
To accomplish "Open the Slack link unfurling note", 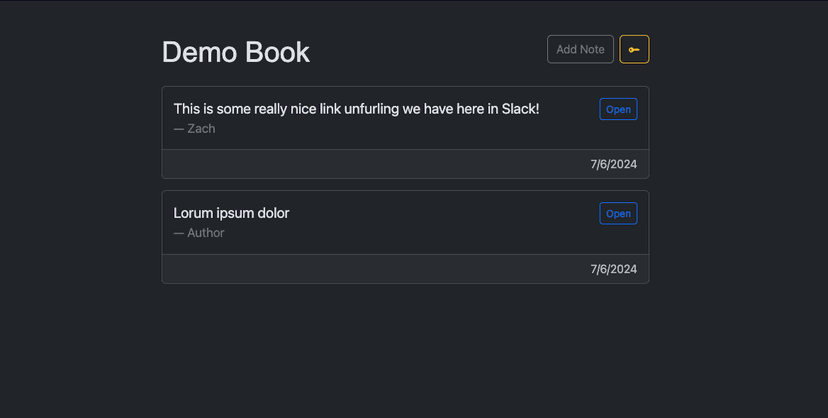I will point(618,109).
